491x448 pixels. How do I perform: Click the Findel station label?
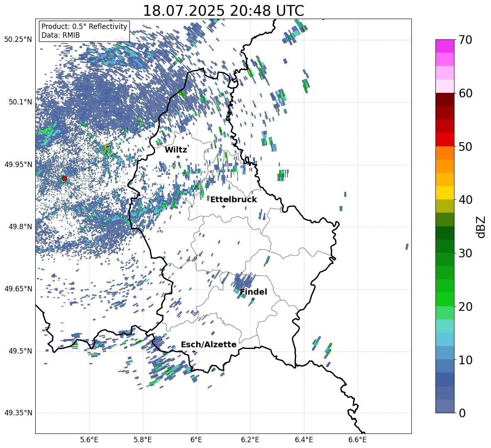click(x=253, y=292)
